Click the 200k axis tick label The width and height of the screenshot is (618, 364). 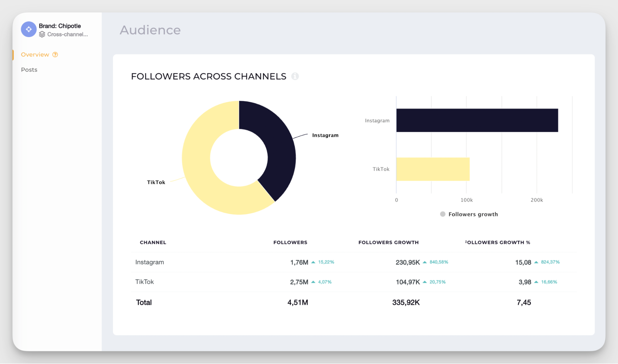coord(537,200)
